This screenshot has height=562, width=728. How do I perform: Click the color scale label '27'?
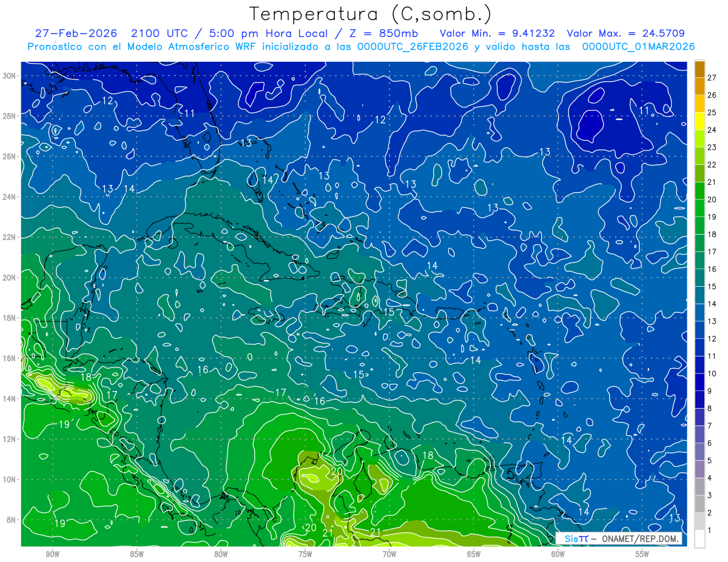(713, 78)
